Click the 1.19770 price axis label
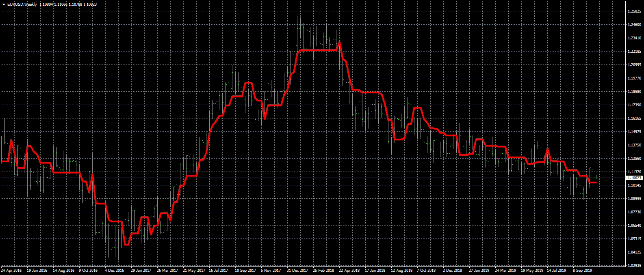Image resolution: width=644 pixels, height=275 pixels. point(634,78)
